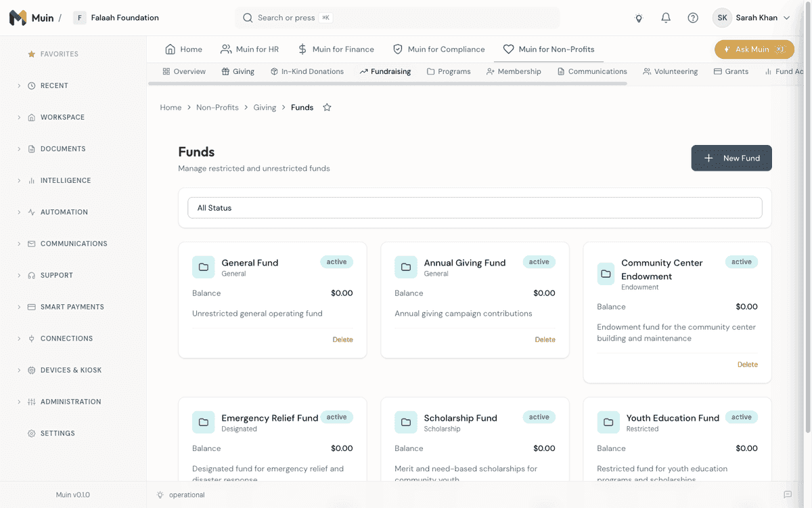The image size is (812, 508).
Task: Open the help question mark icon
Action: [x=693, y=18]
